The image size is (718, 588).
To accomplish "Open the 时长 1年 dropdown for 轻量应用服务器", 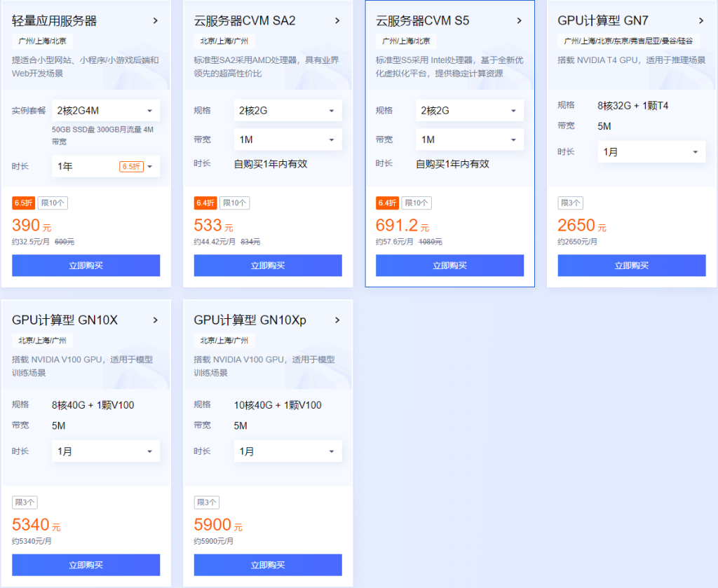I will pyautogui.click(x=106, y=167).
